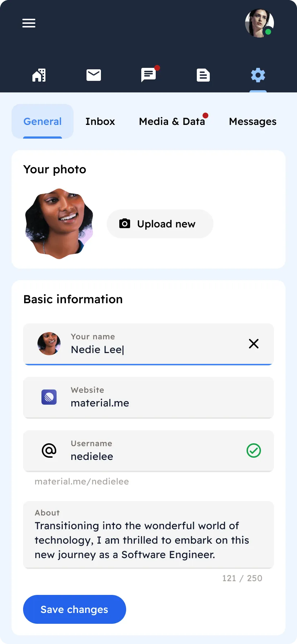Click into the Your name input field

pos(151,349)
